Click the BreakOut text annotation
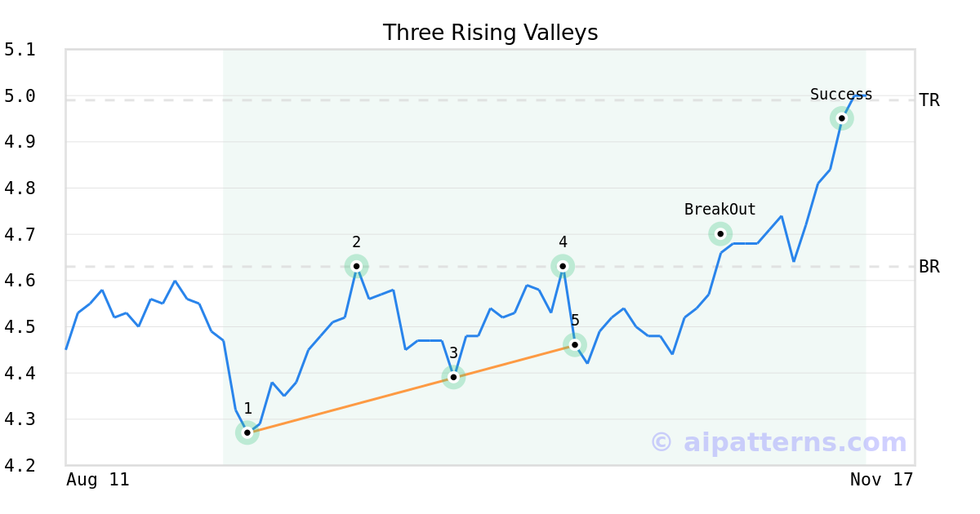980x514 pixels. coord(720,210)
